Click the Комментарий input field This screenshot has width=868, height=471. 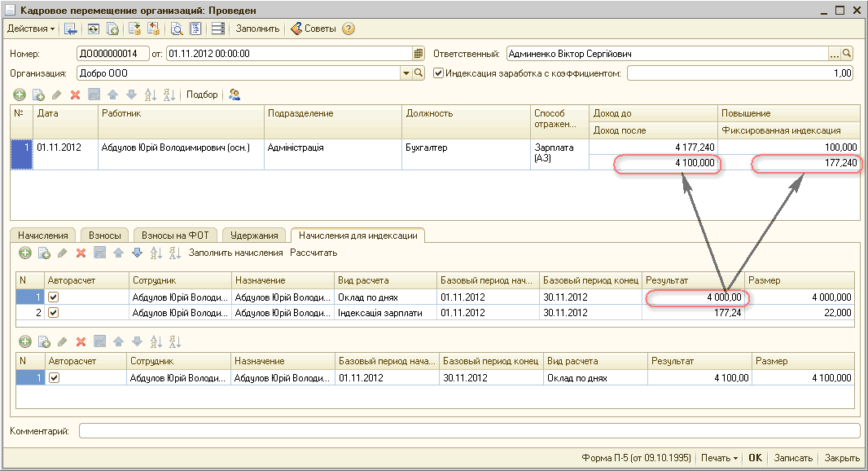(x=470, y=430)
